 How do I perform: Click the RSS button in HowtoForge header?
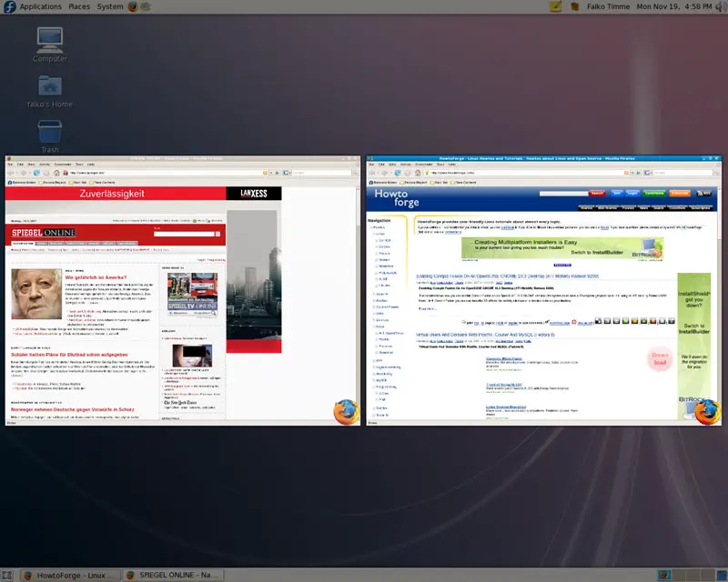703,193
